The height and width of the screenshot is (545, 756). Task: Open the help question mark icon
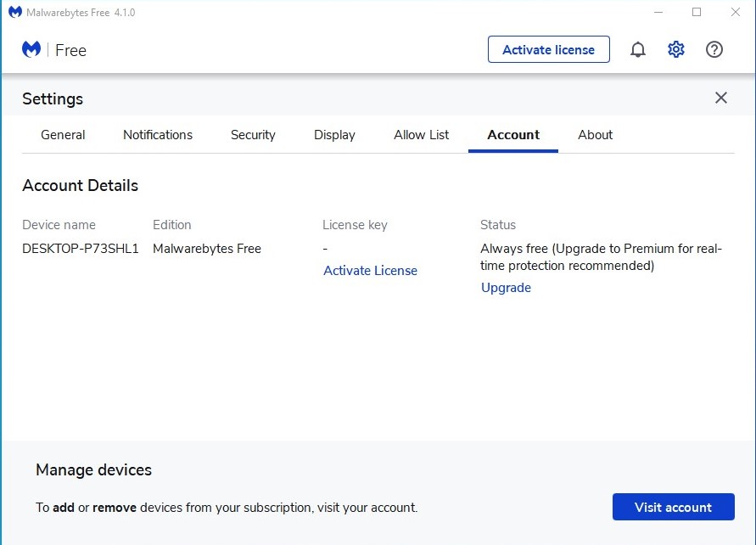714,49
